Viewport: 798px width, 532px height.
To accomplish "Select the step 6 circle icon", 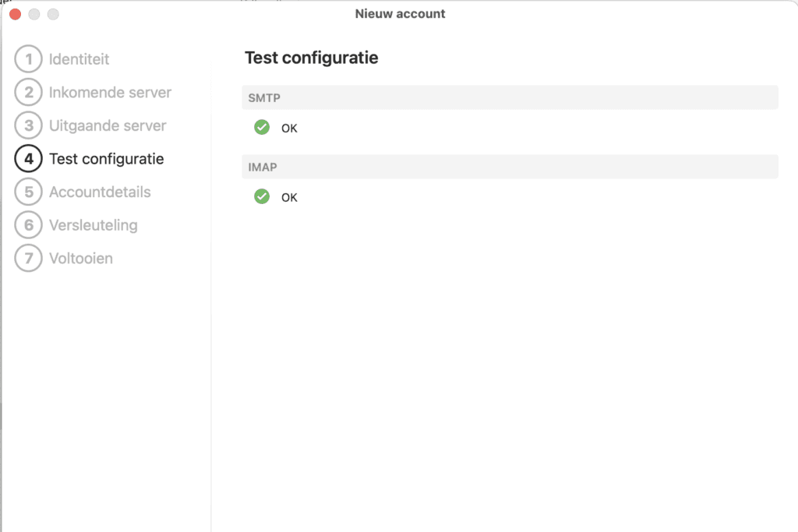I will [x=29, y=225].
